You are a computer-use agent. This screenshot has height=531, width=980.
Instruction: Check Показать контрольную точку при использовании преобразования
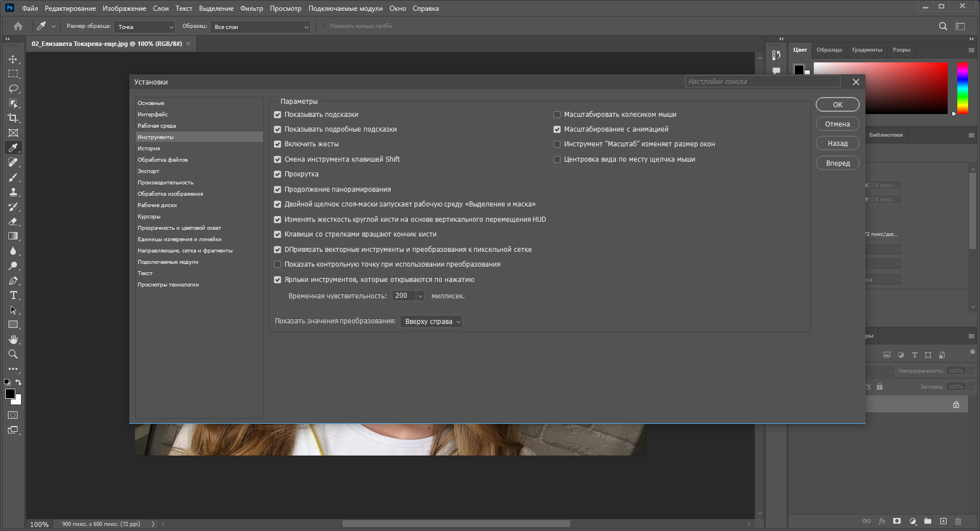click(278, 264)
